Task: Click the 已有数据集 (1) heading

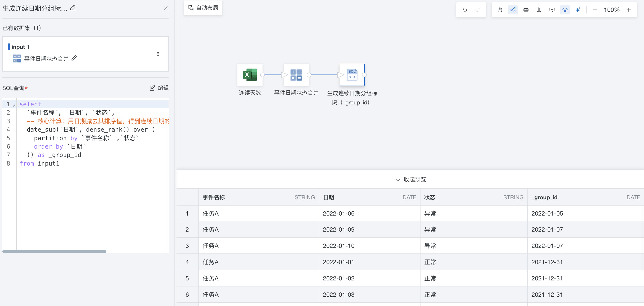Action: tap(22, 28)
